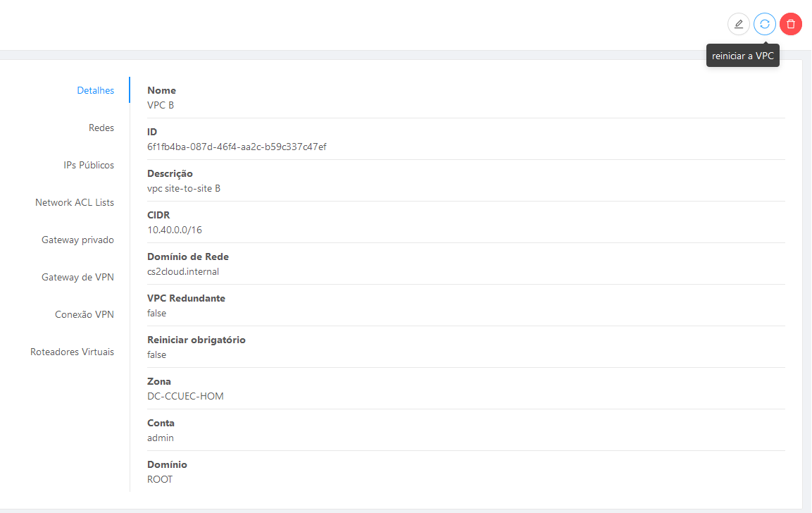Click the account value admin
This screenshot has width=812, height=513.
click(161, 438)
